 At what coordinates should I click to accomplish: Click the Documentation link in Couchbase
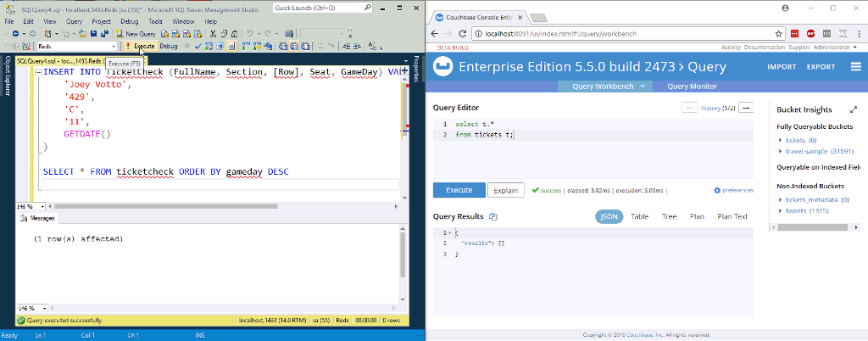click(x=763, y=48)
